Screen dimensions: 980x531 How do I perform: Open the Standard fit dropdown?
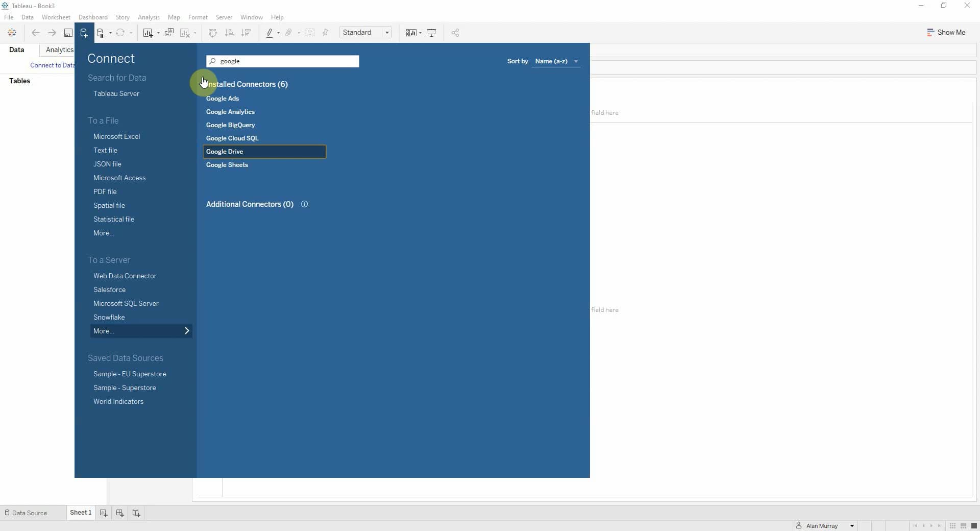coord(386,32)
